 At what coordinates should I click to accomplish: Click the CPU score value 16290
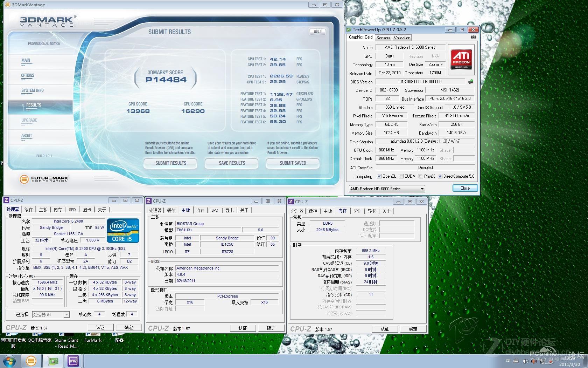pos(193,111)
